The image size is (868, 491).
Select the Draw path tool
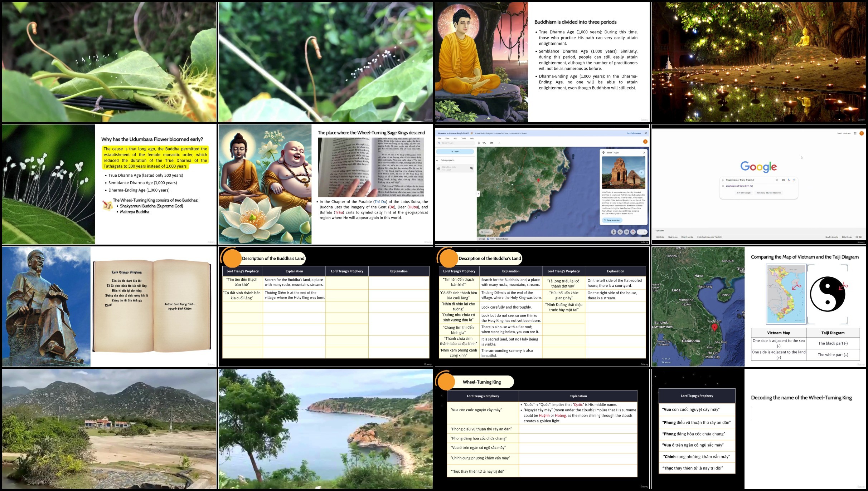(484, 143)
